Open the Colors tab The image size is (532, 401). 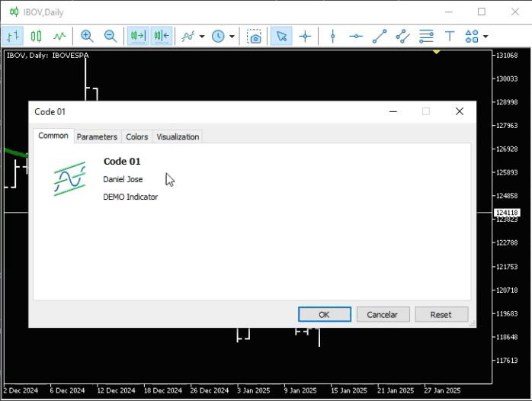point(137,136)
